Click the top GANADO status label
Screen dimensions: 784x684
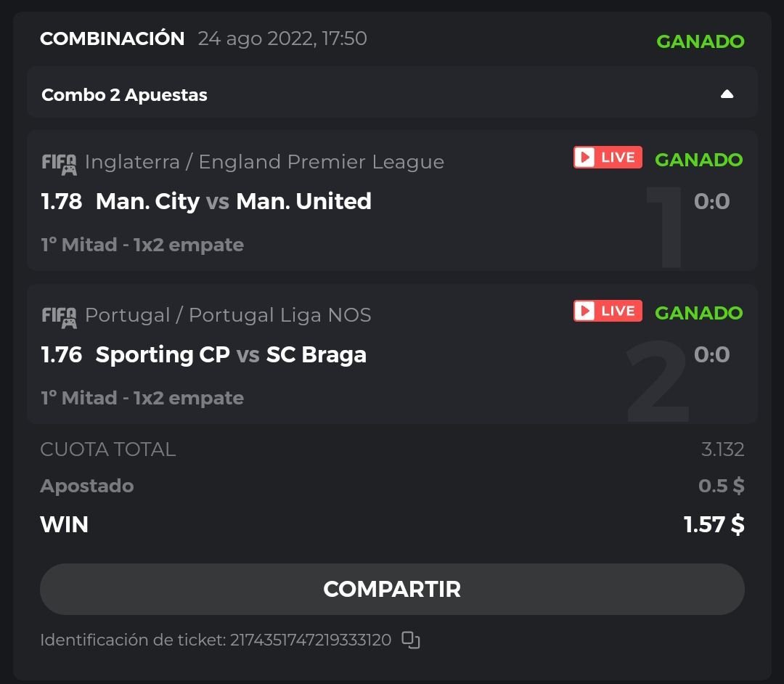point(700,41)
